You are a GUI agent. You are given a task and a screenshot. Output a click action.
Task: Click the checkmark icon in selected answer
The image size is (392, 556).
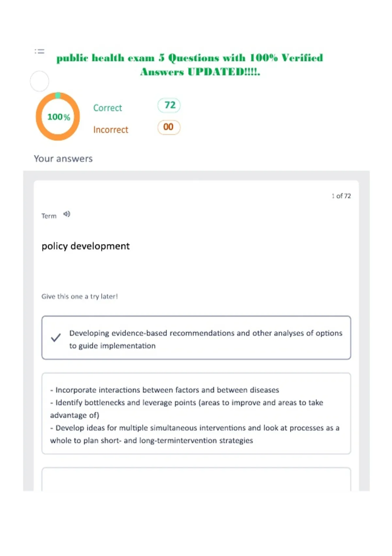pos(56,338)
